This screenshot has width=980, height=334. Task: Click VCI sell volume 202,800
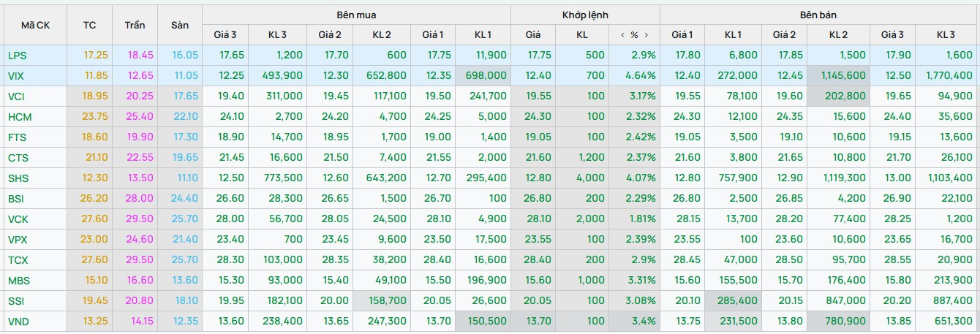[x=845, y=96]
